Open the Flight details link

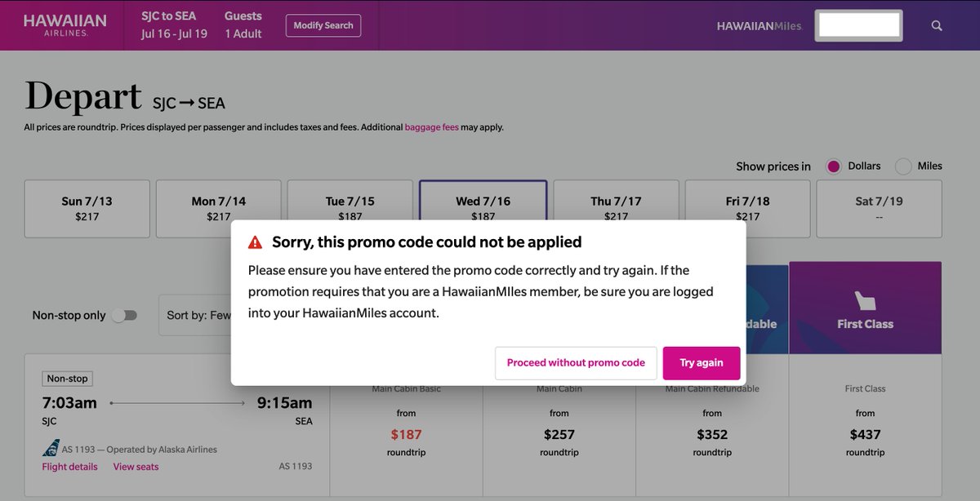point(69,467)
